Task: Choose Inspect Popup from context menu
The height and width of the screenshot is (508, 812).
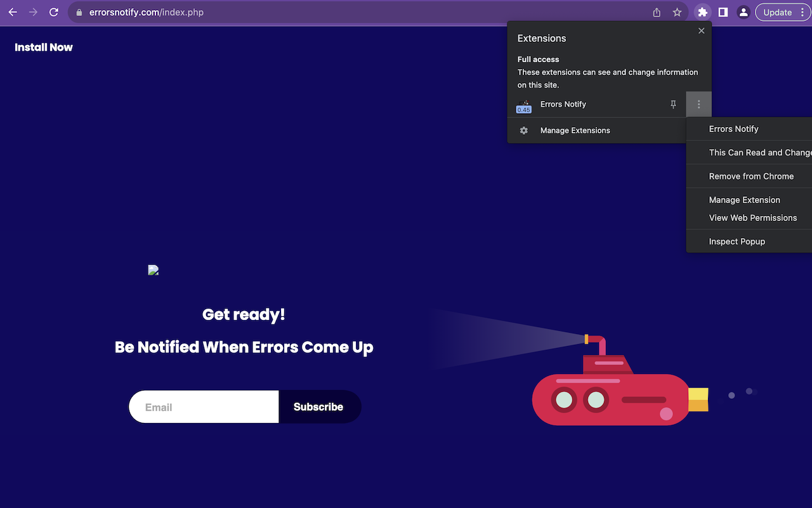Action: 737,241
